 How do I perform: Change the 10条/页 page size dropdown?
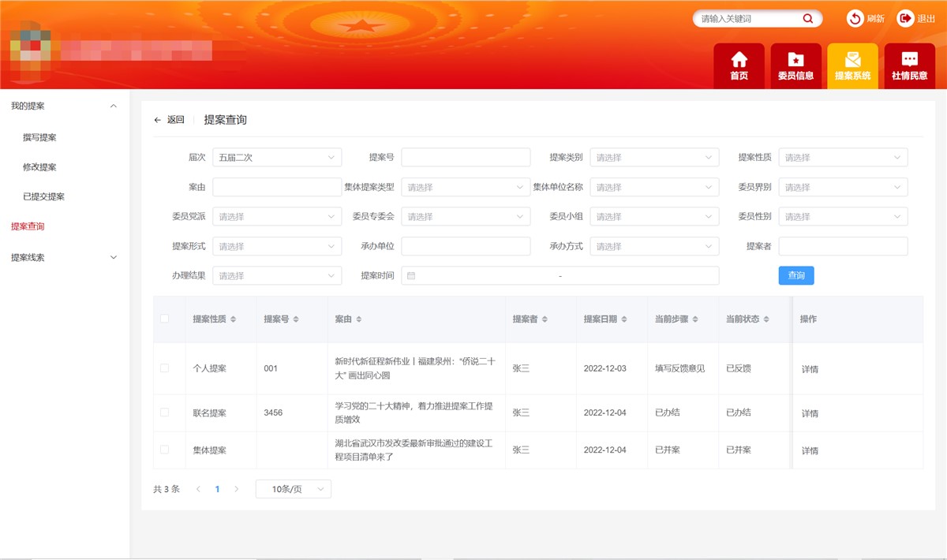[x=294, y=489]
